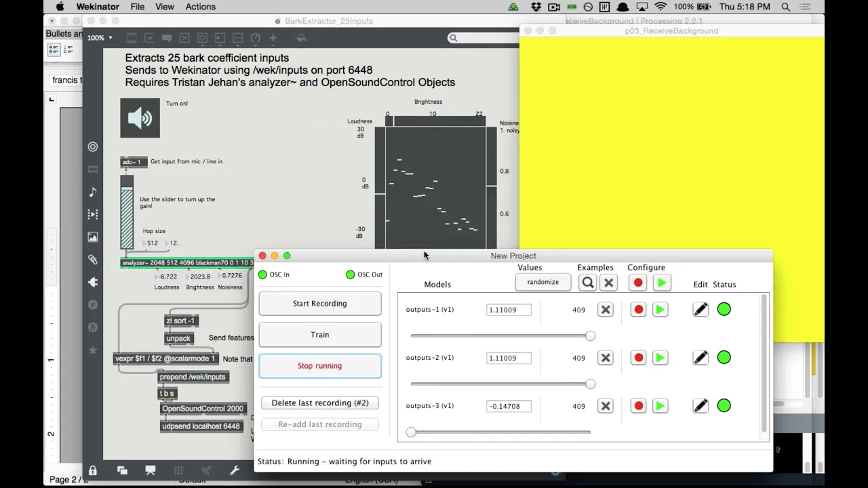868x488 pixels.
Task: Enable running for all models under Configure
Action: 661,283
